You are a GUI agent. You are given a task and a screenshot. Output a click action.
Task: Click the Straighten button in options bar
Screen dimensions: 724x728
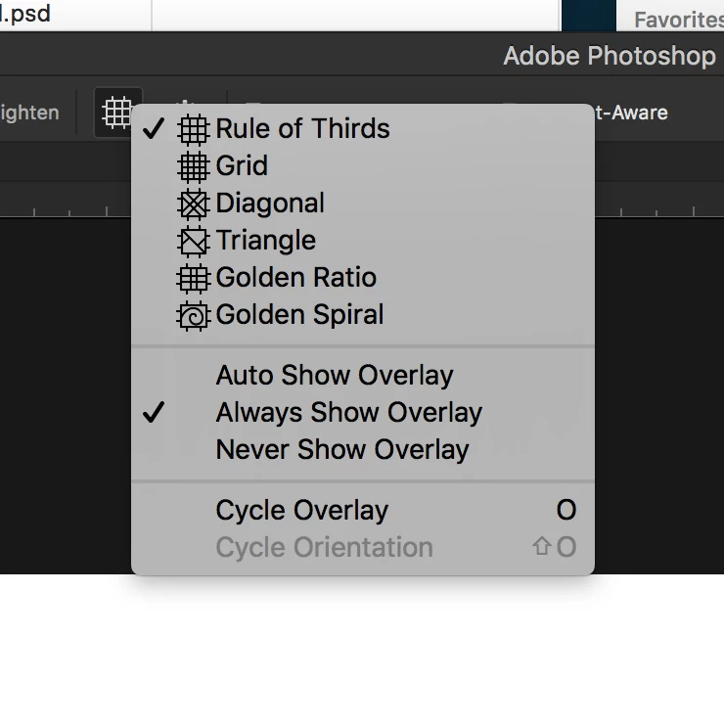pos(29,113)
